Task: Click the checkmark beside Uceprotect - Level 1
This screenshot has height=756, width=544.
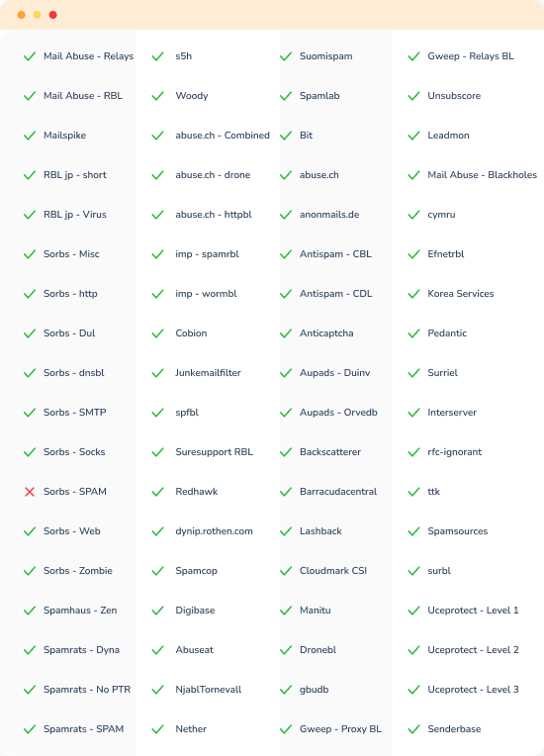Action: click(x=414, y=611)
